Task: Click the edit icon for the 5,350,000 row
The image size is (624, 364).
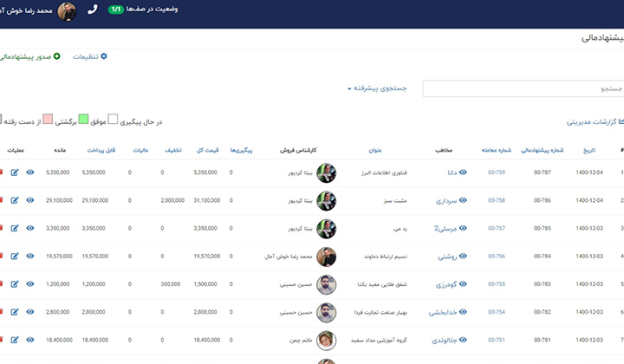Action: [x=14, y=172]
